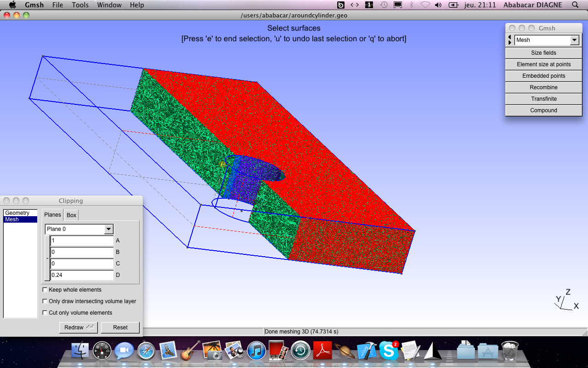
Task: Launch iTunes from the dock
Action: tap(256, 351)
